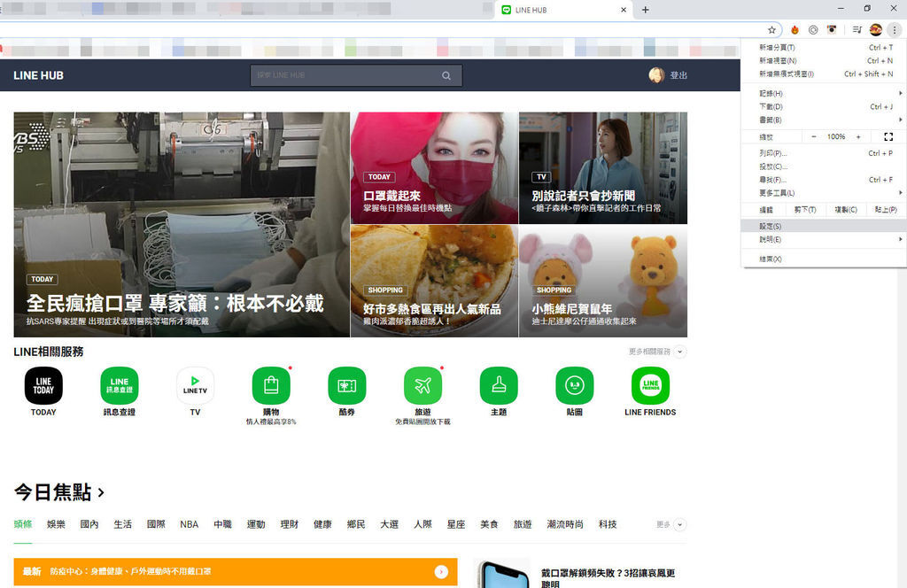Open the media playlist control icon

[857, 29]
